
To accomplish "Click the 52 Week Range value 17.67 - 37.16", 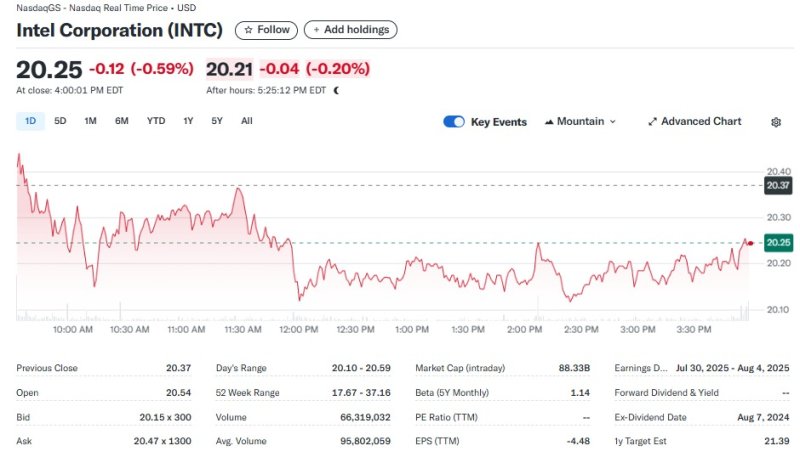I will point(361,393).
